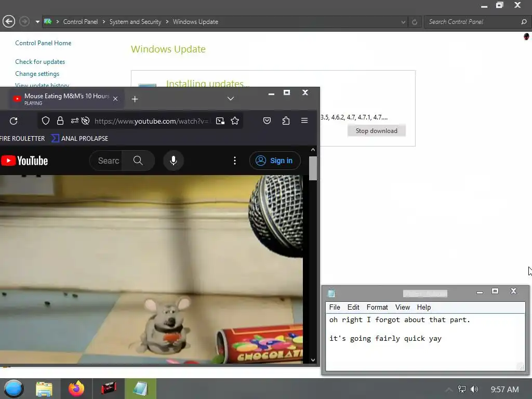The height and width of the screenshot is (399, 532).
Task: Click the Stop download button
Action: [376, 130]
